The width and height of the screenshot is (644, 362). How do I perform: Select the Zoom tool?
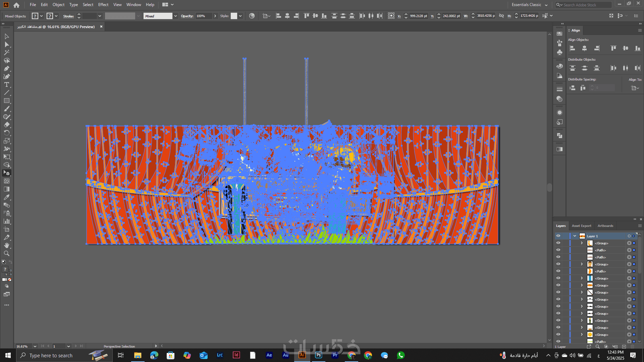(6, 254)
